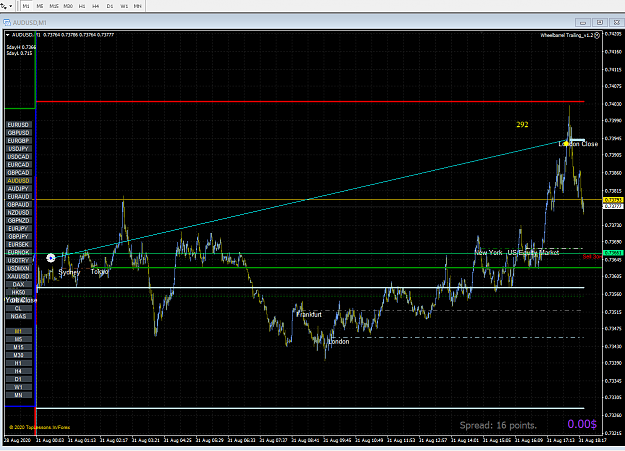This screenshot has width=625, height=451.
Task: Click the green price tag on price scale
Action: pos(613,253)
